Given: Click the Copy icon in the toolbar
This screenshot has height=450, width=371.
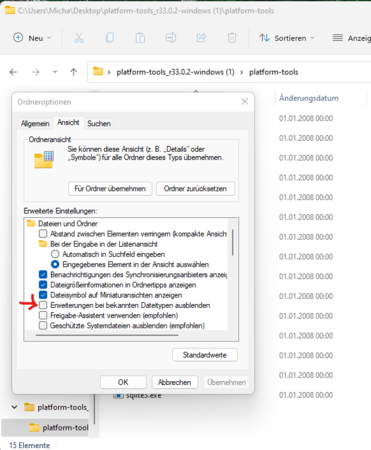Looking at the screenshot, I should point(110,38).
